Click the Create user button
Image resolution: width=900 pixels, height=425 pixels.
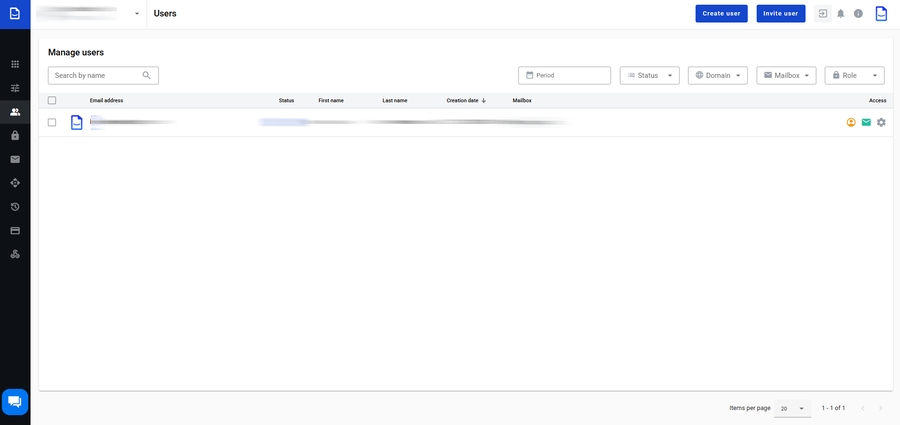[721, 13]
